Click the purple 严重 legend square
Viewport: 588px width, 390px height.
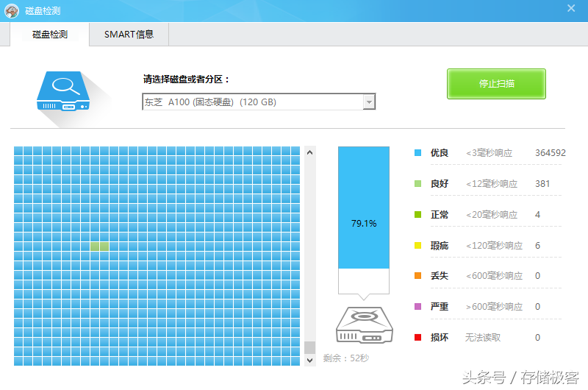tap(417, 306)
